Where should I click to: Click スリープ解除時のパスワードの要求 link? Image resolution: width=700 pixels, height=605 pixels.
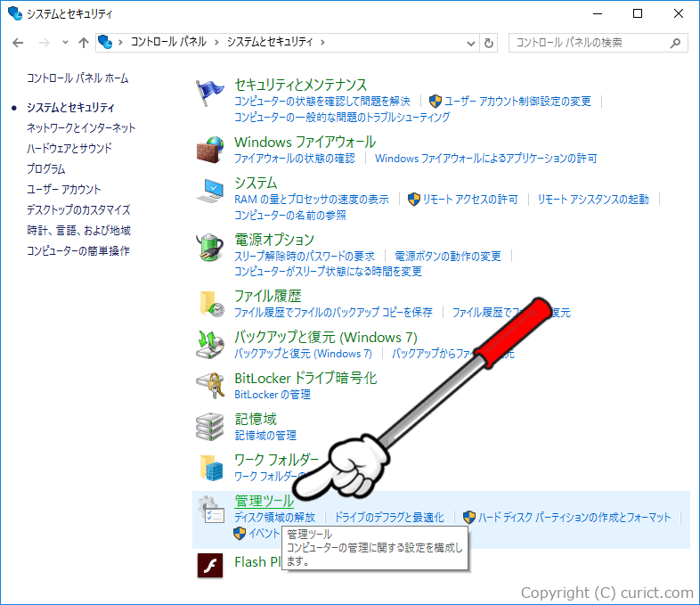click(305, 257)
